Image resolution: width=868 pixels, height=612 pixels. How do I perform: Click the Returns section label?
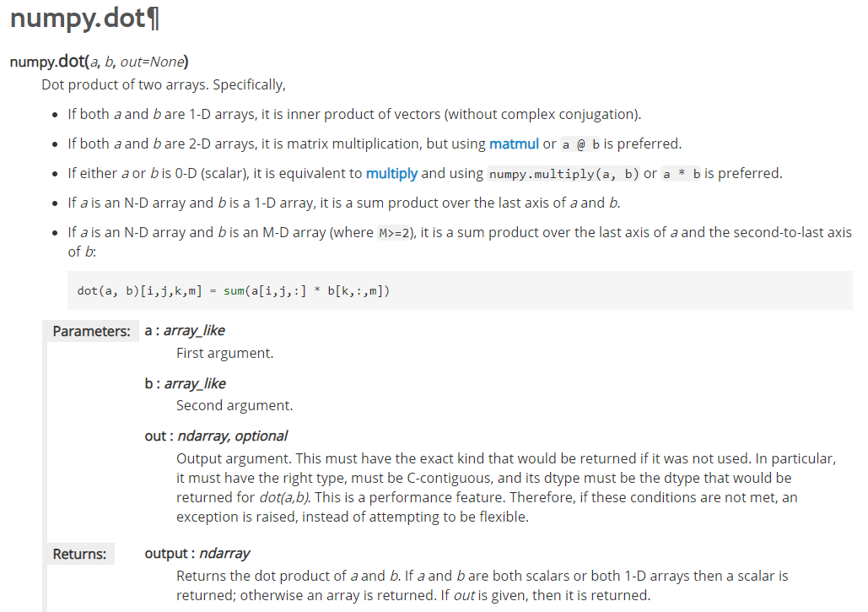pyautogui.click(x=79, y=554)
